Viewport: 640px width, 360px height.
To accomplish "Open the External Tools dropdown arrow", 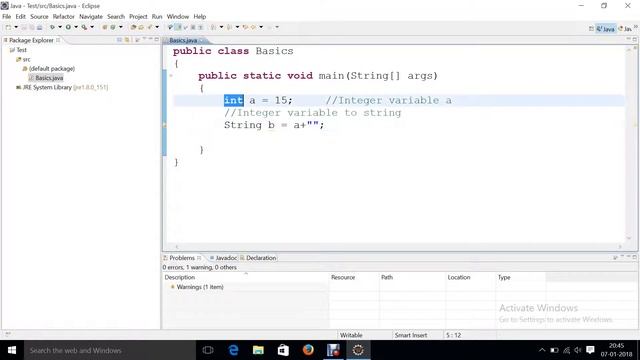I will [92, 27].
